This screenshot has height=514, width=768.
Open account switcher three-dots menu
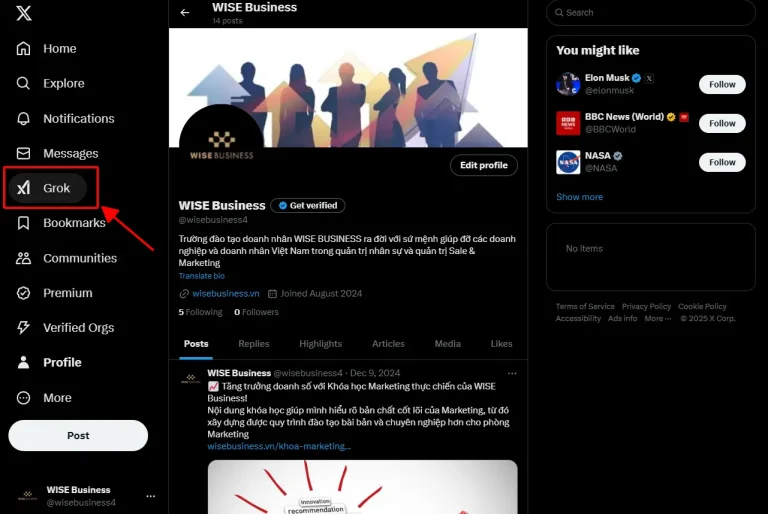pyautogui.click(x=150, y=496)
